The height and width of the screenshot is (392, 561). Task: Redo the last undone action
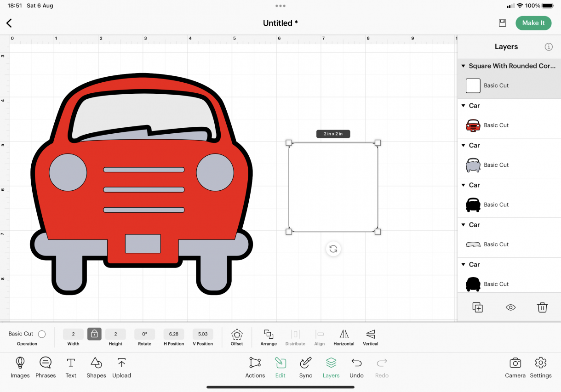382,368
